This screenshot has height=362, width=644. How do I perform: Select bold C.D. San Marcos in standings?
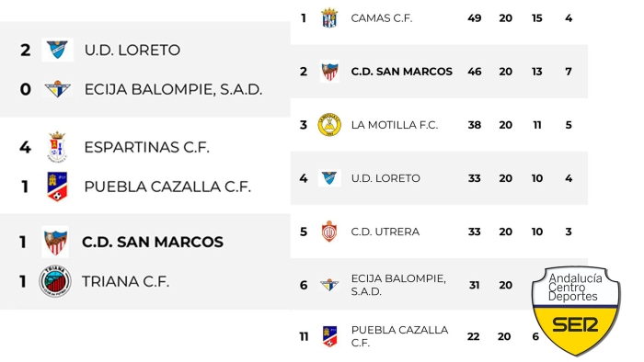[401, 72]
